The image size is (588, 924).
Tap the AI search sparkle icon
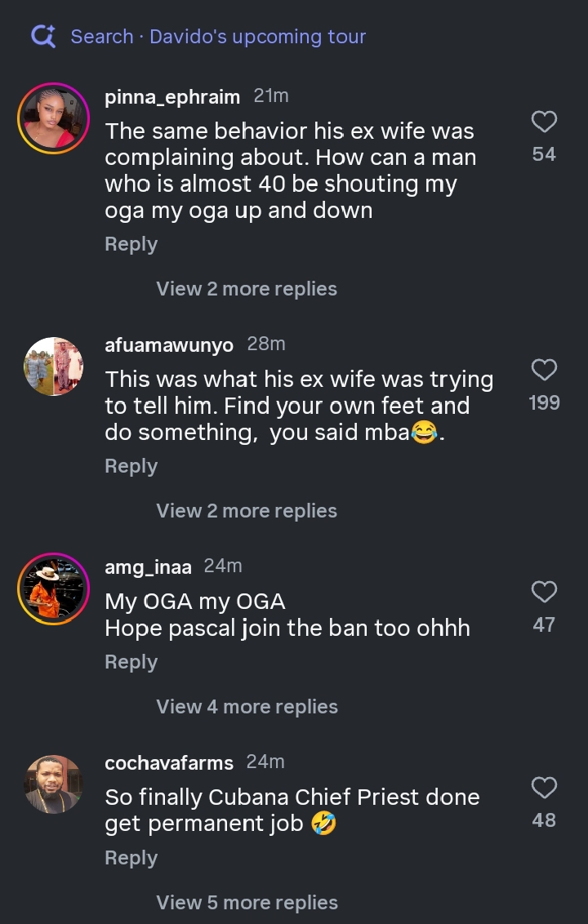point(43,36)
